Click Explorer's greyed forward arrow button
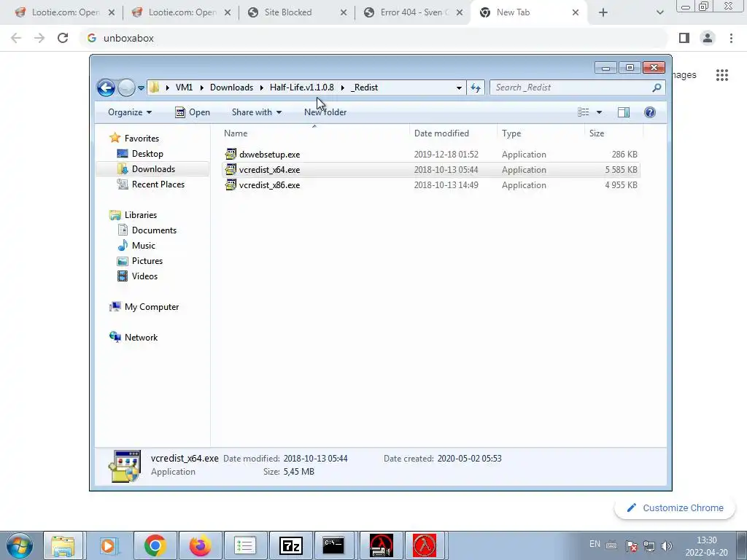The height and width of the screenshot is (560, 747). click(x=126, y=87)
